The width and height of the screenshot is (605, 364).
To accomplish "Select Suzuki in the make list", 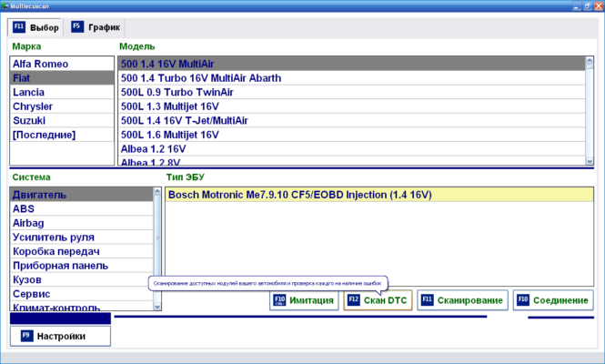I will point(62,120).
